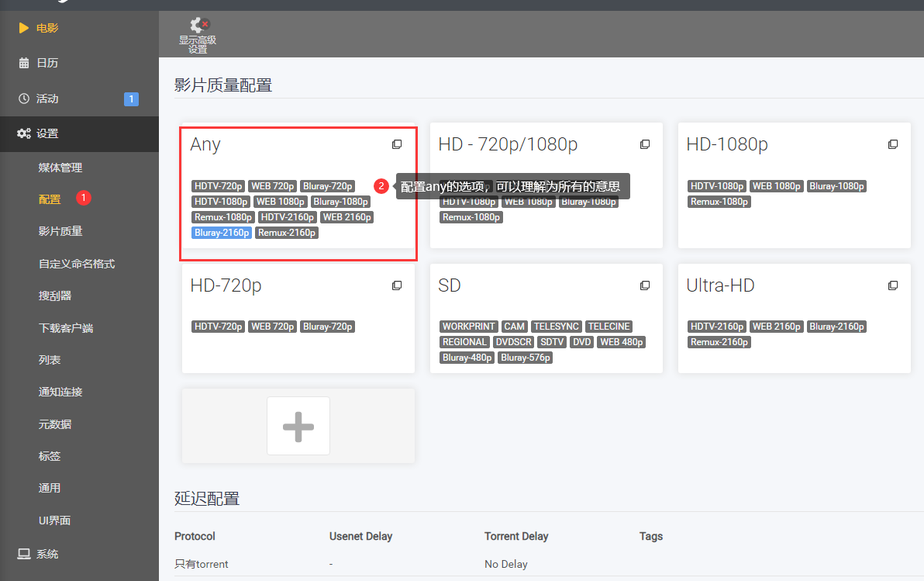Click Remux-2160p tag in Any profile
This screenshot has height=581, width=924.
pos(287,233)
